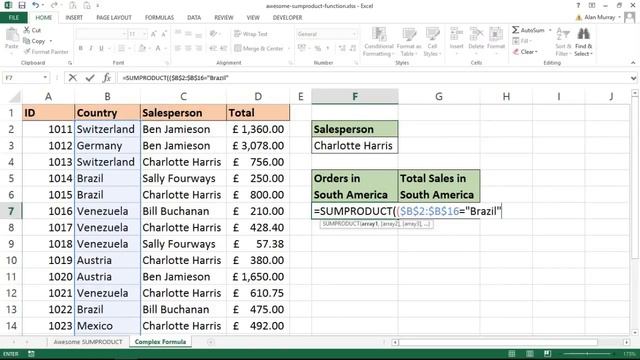Screen dimensions: 640x360
Task: Open Cell Styles gallery
Action: click(432, 42)
